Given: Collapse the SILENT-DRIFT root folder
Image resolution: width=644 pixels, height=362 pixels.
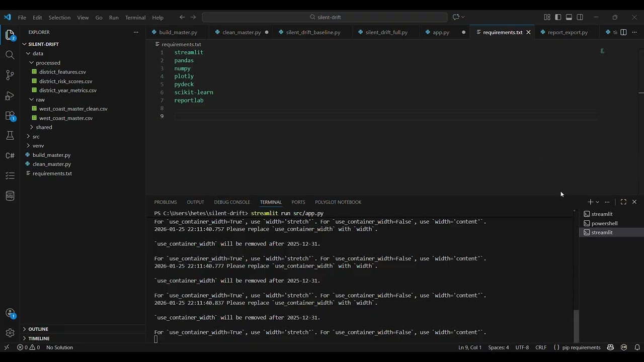Looking at the screenshot, I should (x=43, y=44).
